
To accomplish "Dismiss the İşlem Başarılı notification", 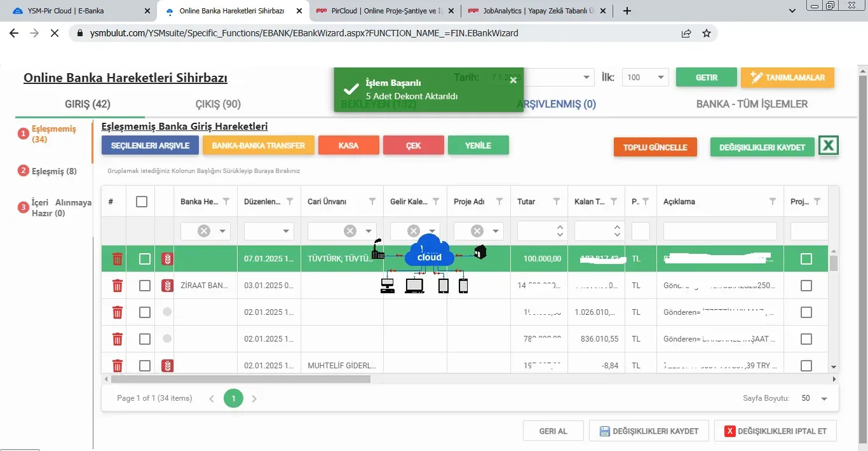I will 513,80.
